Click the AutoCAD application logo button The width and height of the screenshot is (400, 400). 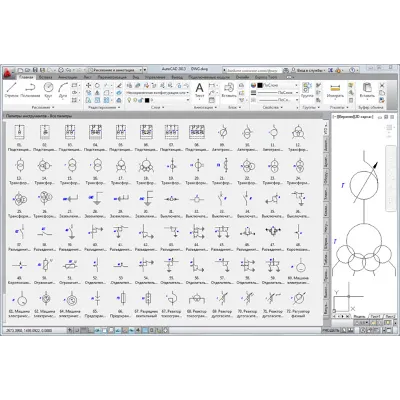[8, 73]
